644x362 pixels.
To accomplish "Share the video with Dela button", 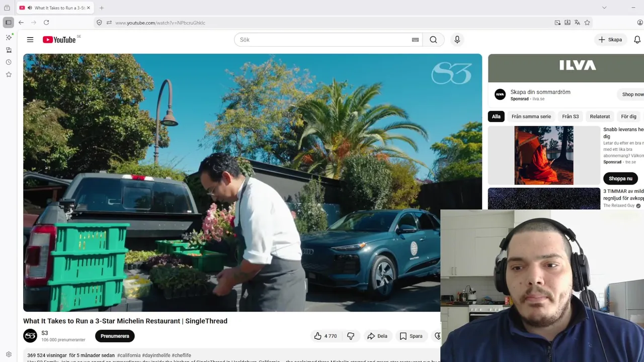I will point(377,336).
